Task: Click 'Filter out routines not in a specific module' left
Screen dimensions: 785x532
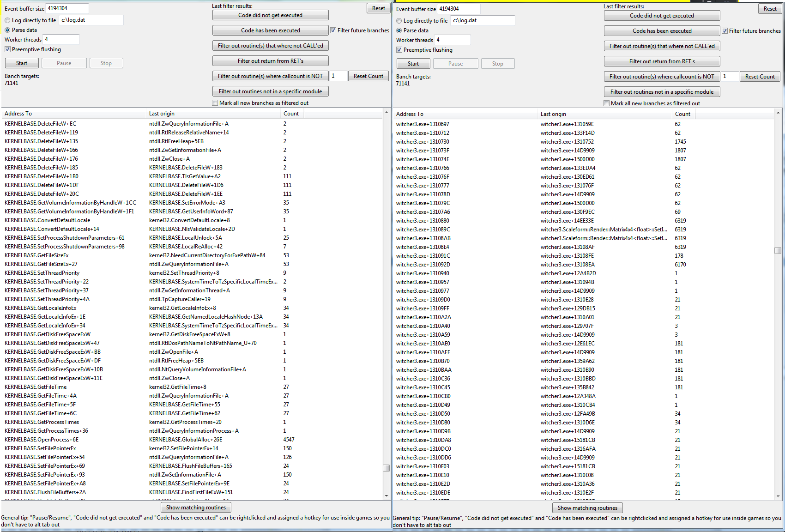Action: 270,91
